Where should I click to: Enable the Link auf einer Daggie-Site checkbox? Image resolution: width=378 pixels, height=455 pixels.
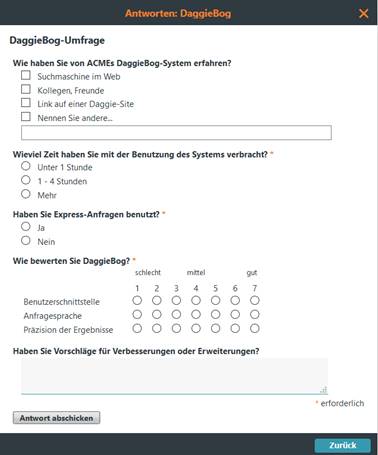[26, 103]
